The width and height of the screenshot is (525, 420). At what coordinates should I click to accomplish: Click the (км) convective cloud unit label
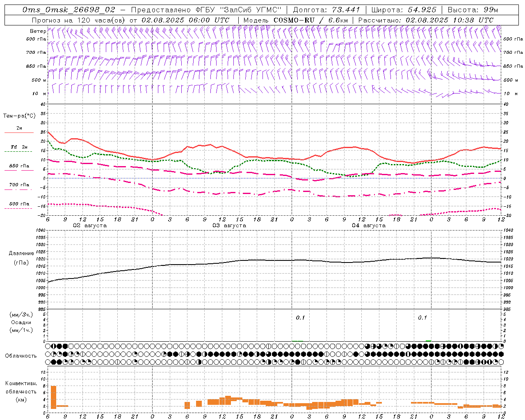tap(21, 399)
